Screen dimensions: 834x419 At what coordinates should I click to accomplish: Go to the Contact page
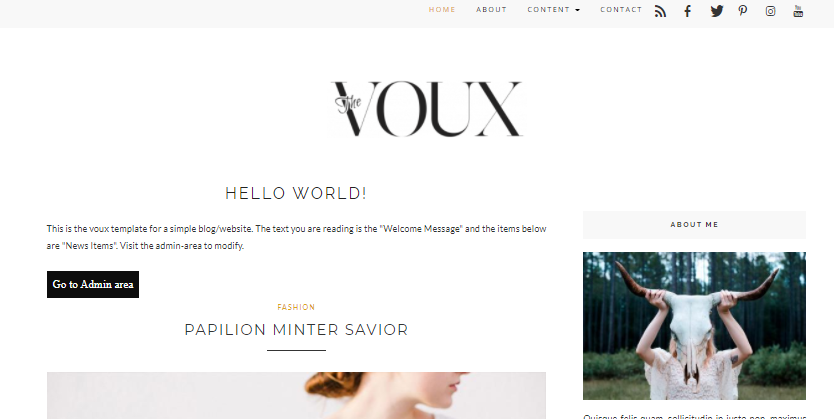click(x=621, y=10)
